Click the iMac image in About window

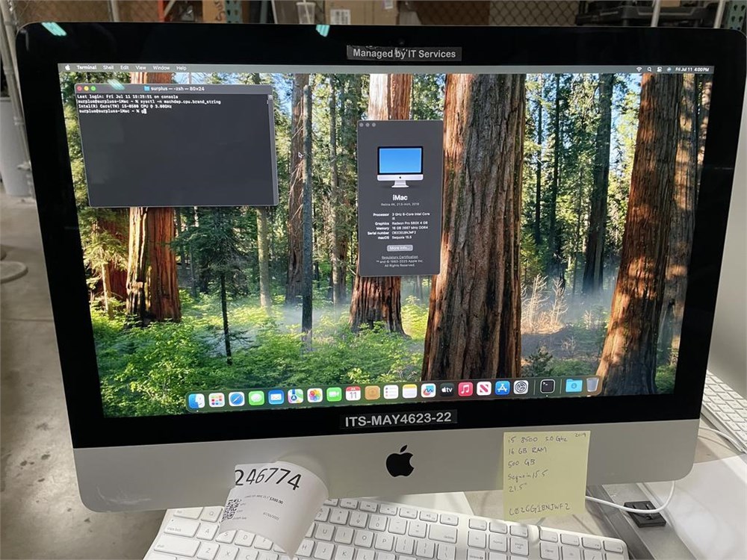400,167
